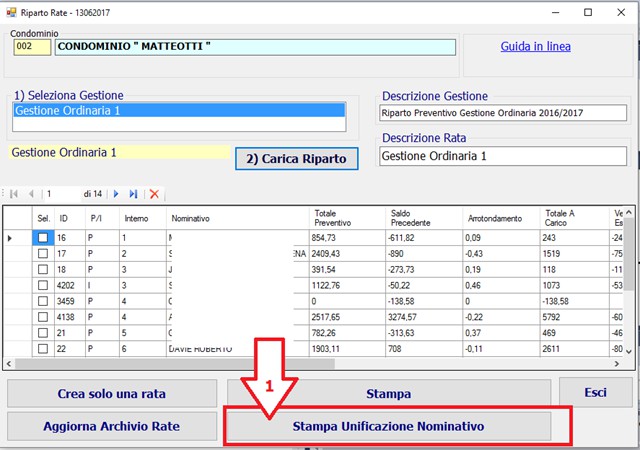Select Gestione Ordinaria 1 in list
The width and height of the screenshot is (640, 450).
coord(179,111)
